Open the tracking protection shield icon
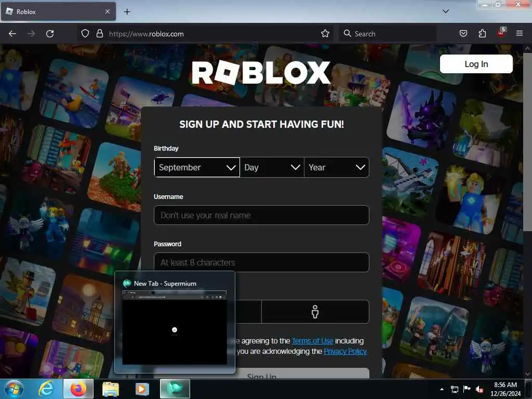The height and width of the screenshot is (399, 532). 85,34
